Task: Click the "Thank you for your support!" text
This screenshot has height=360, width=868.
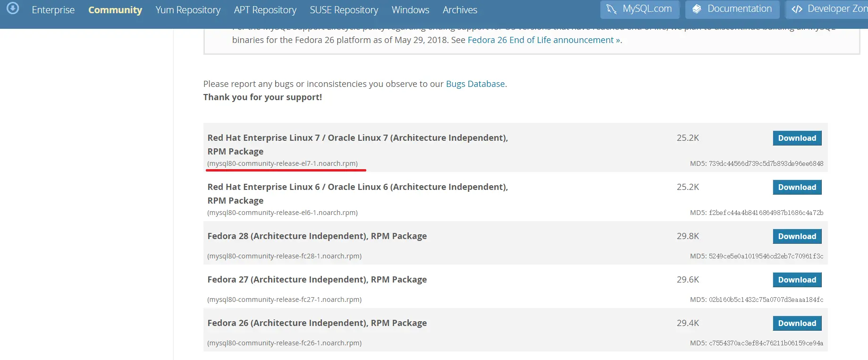Action: pos(262,97)
